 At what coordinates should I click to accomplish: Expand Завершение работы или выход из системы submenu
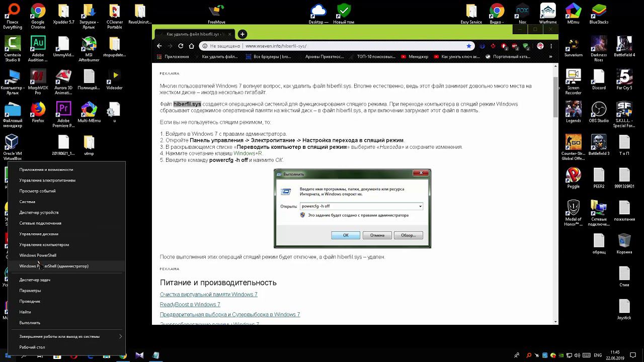tap(66, 336)
